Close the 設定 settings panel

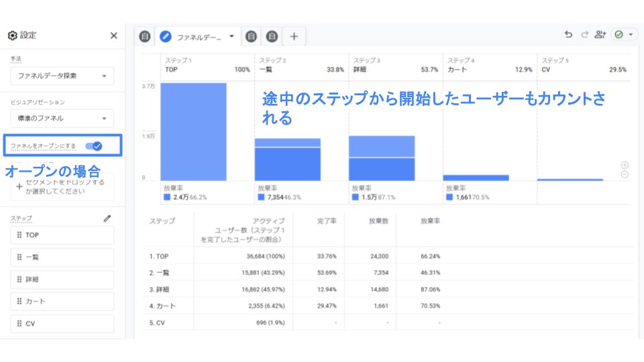tap(114, 36)
